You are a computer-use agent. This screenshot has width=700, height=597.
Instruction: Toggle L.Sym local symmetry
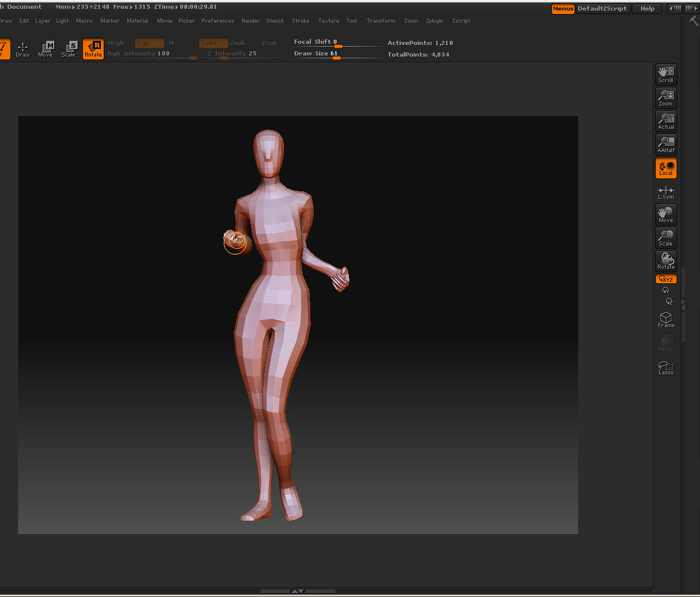tap(666, 192)
